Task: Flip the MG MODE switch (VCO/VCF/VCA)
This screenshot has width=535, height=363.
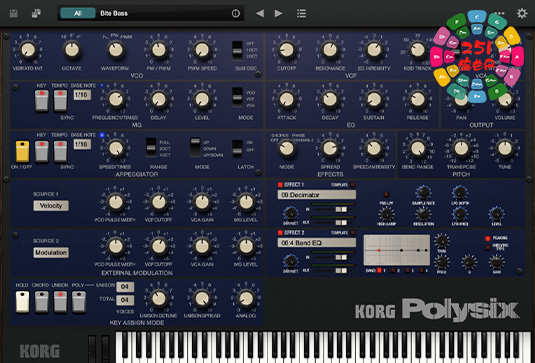Action: [237, 97]
